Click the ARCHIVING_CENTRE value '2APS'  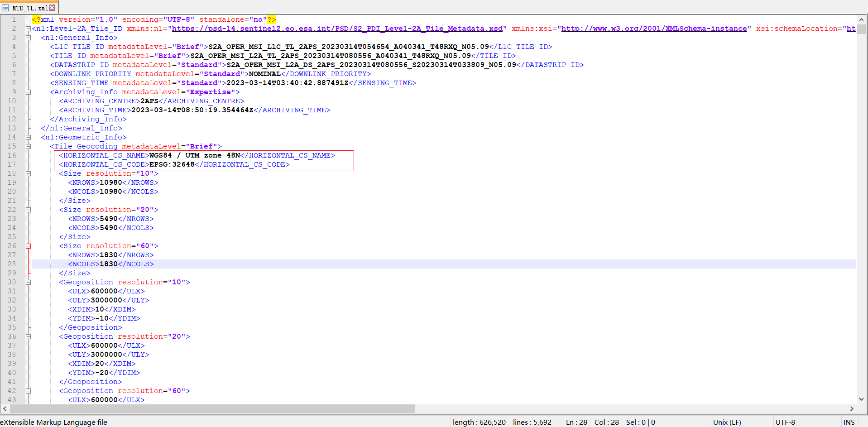tap(149, 101)
